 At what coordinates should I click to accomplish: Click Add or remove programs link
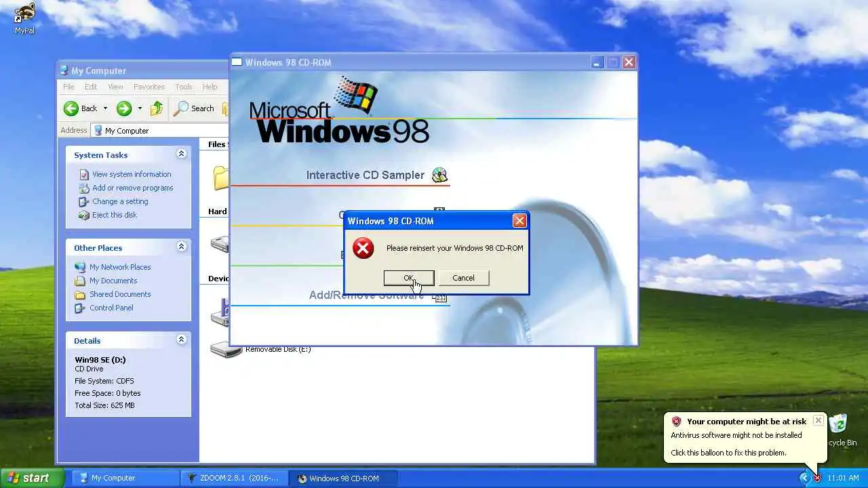pos(133,188)
